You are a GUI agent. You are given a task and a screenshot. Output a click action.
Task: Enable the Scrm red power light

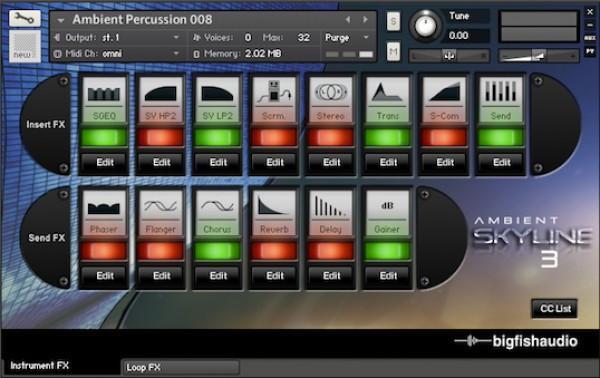[274, 137]
